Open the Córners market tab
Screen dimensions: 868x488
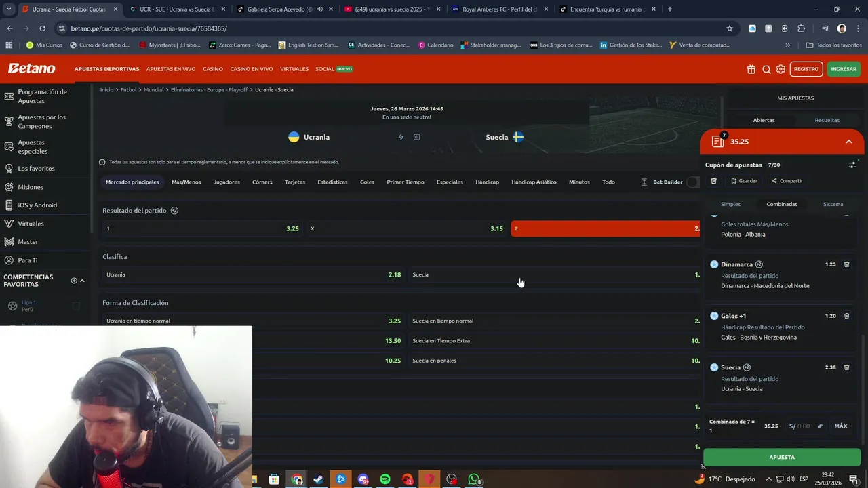262,182
